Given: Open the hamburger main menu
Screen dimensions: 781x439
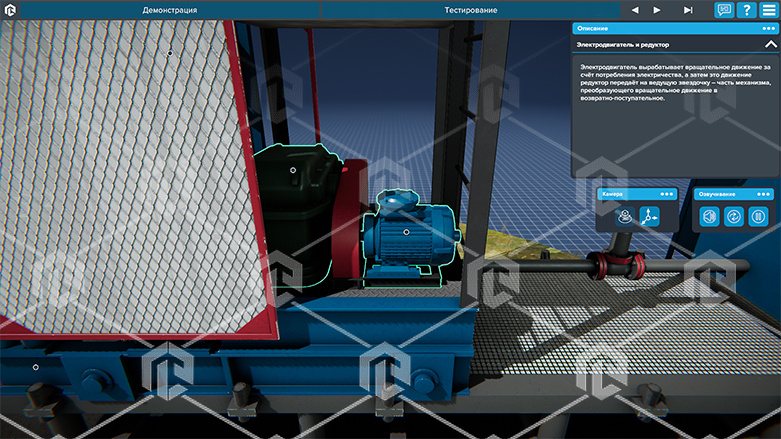Looking at the screenshot, I should point(769,10).
